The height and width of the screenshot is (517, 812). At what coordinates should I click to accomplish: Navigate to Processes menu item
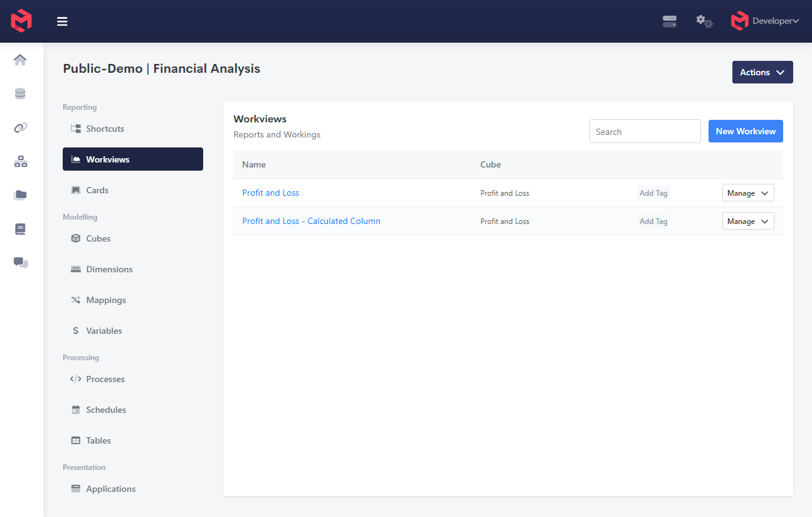coord(105,379)
